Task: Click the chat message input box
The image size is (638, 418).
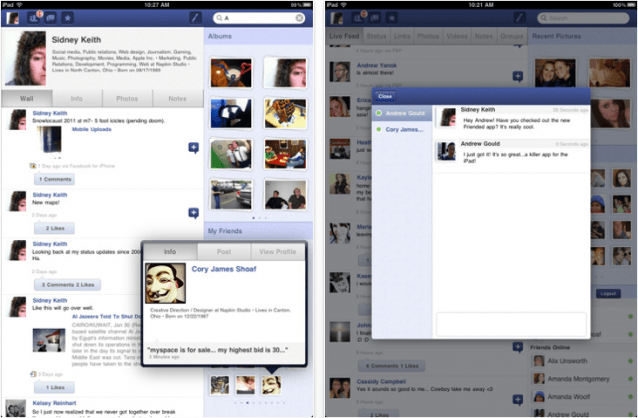Action: point(511,324)
